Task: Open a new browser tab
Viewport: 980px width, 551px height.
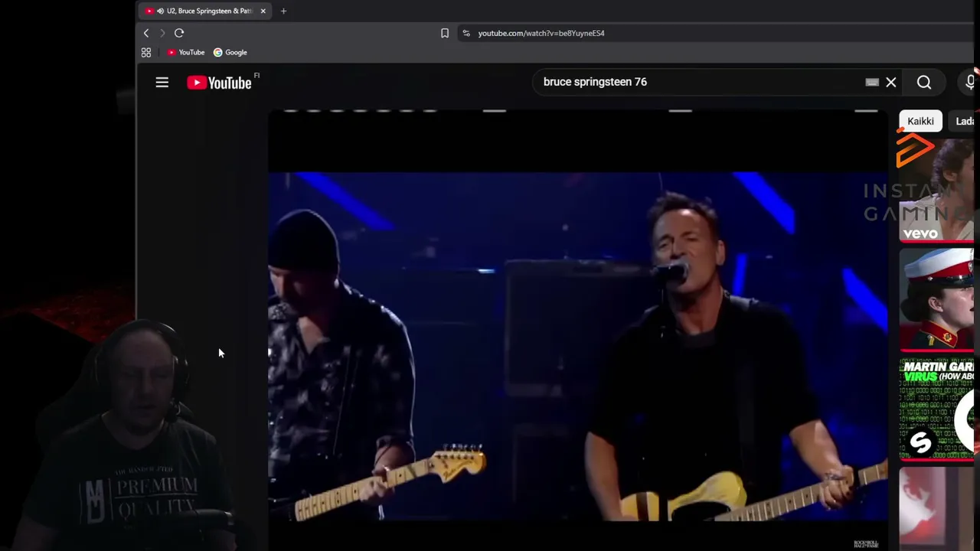Action: pos(283,11)
